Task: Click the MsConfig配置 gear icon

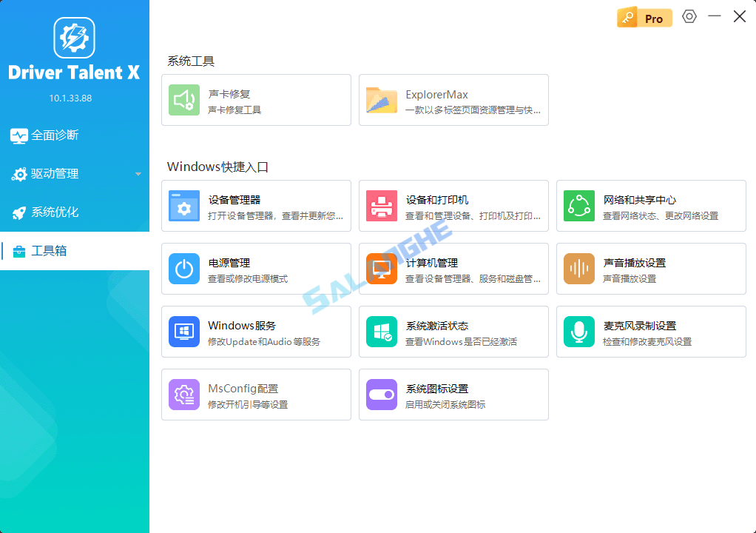Action: [183, 395]
